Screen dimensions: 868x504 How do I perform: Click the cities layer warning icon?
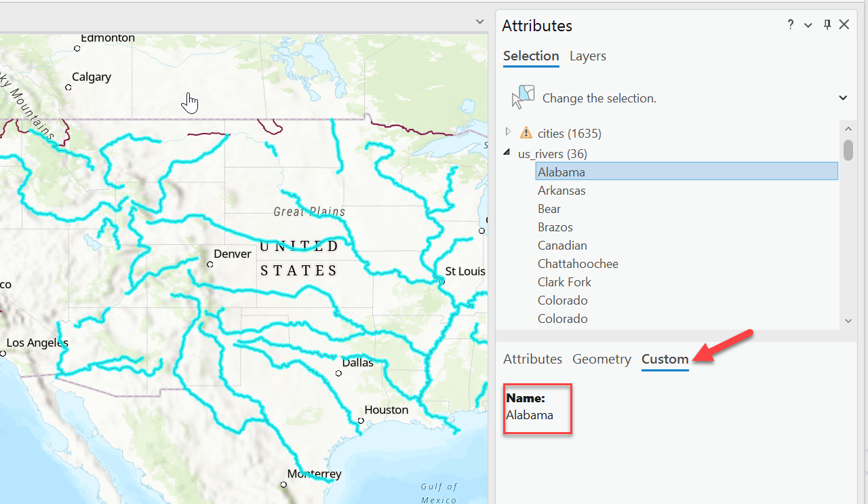pyautogui.click(x=526, y=133)
